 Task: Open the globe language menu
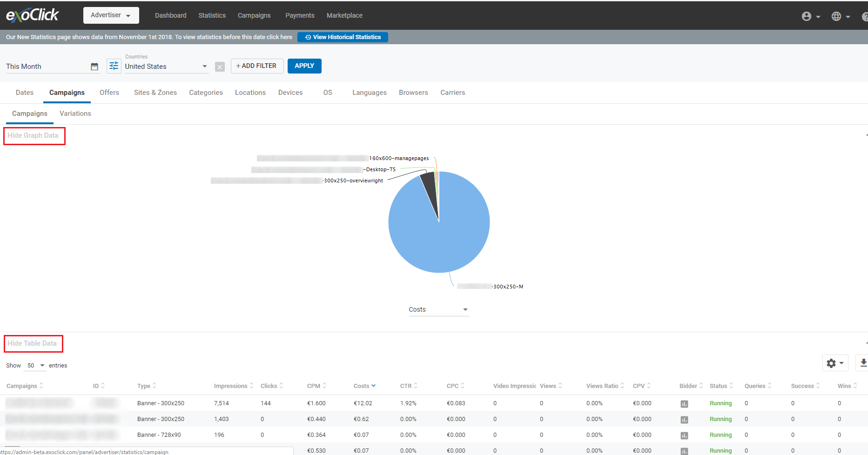(x=841, y=16)
